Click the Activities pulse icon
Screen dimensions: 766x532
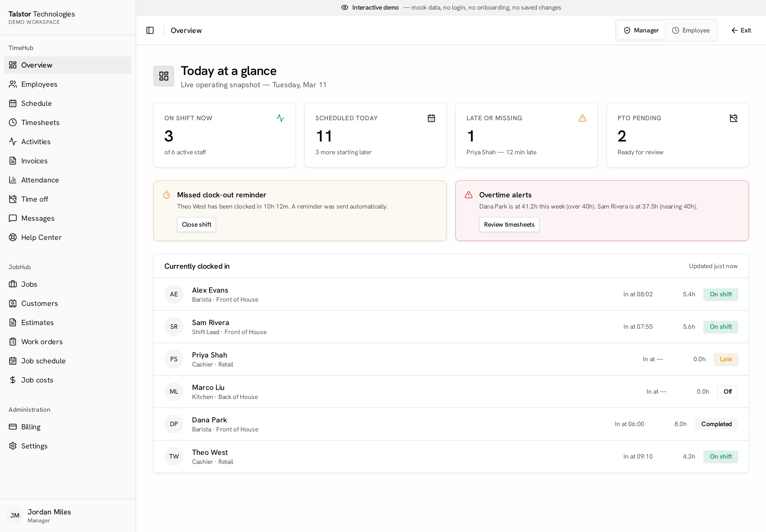click(13, 142)
